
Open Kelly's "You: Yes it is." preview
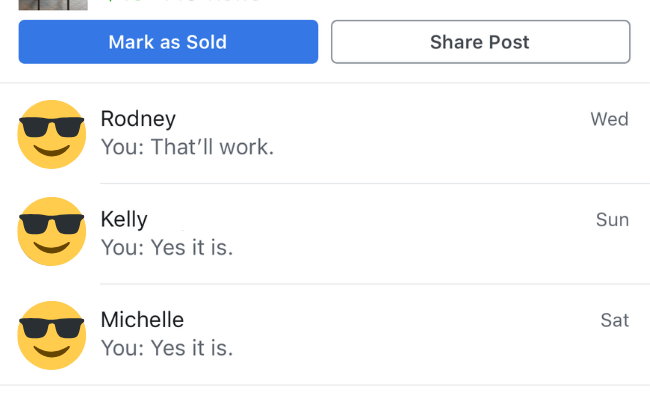(167, 247)
